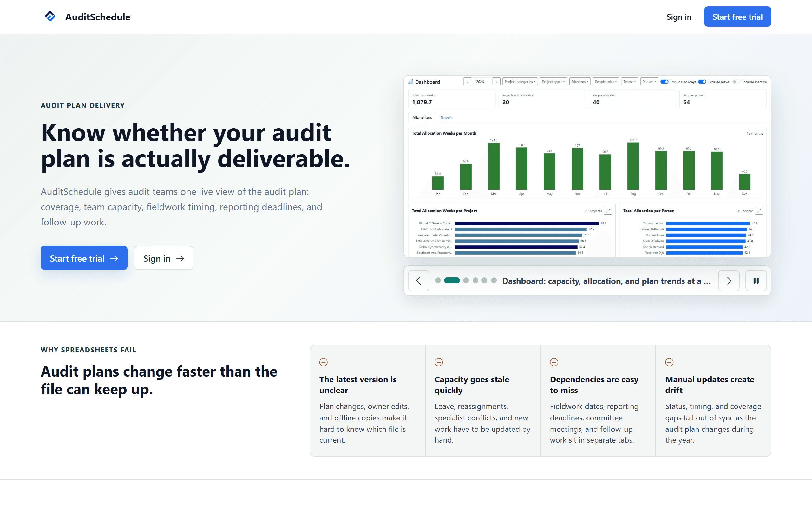
Task: Open Teams filter dropdown
Action: 630,82
